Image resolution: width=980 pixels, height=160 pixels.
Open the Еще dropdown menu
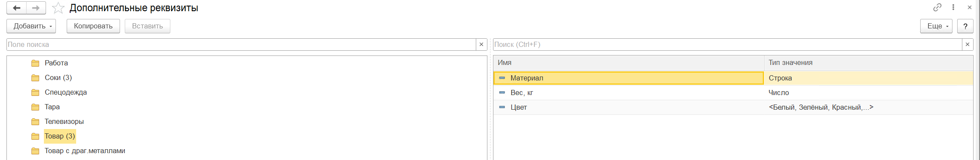pyautogui.click(x=936, y=26)
